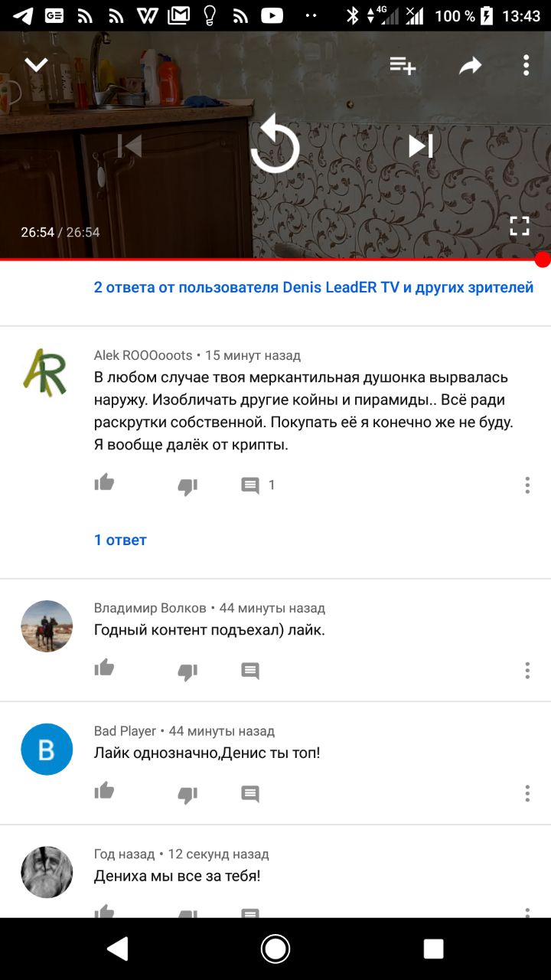The height and width of the screenshot is (980, 551).
Task: Tap the Android home button
Action: pos(275,949)
